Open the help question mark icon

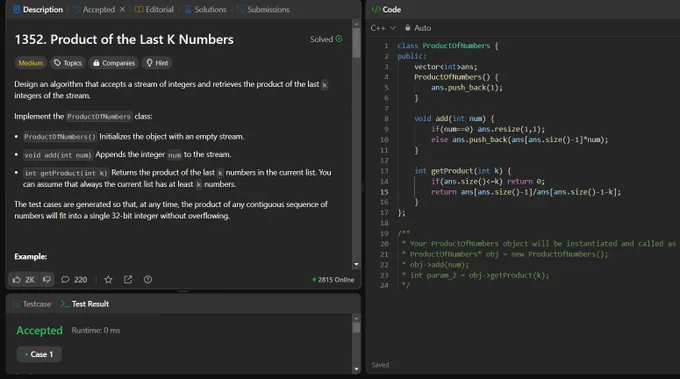pos(148,280)
